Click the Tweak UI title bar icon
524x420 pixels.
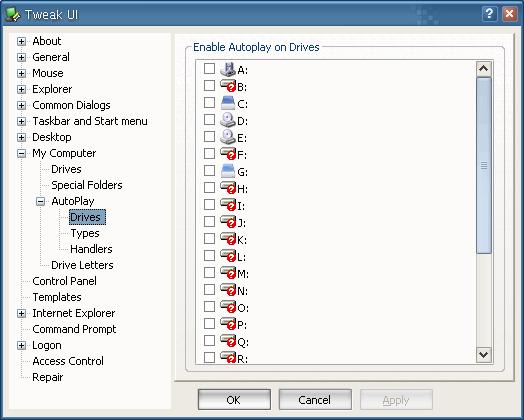(13, 14)
